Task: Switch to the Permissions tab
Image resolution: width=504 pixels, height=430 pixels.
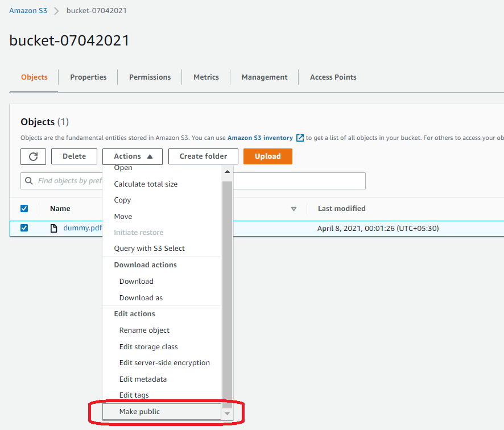Action: coord(150,77)
